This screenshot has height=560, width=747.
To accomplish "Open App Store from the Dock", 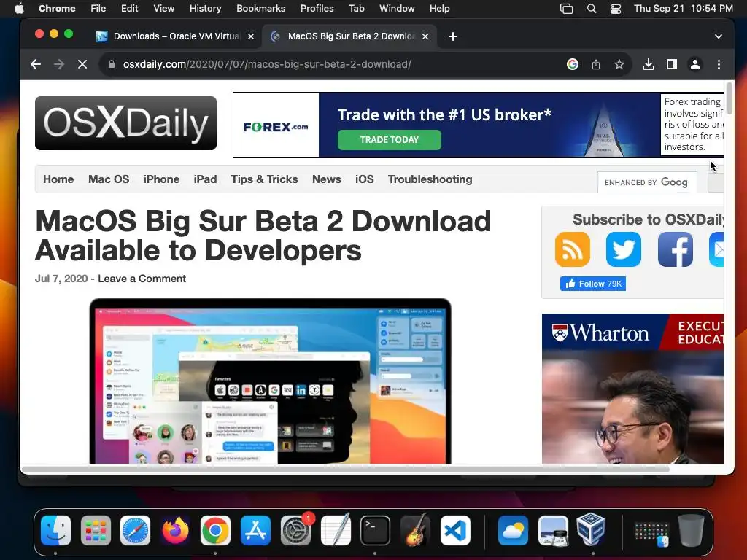I will pos(255,531).
